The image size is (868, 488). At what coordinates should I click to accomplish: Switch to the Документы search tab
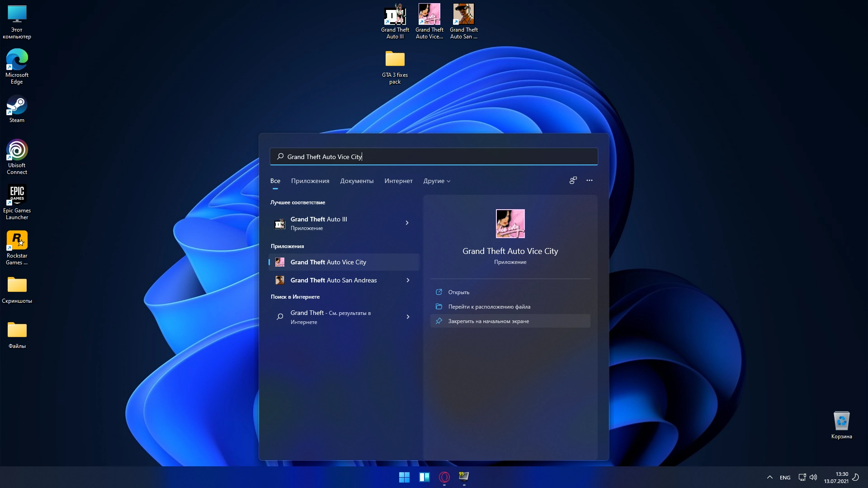(x=357, y=181)
